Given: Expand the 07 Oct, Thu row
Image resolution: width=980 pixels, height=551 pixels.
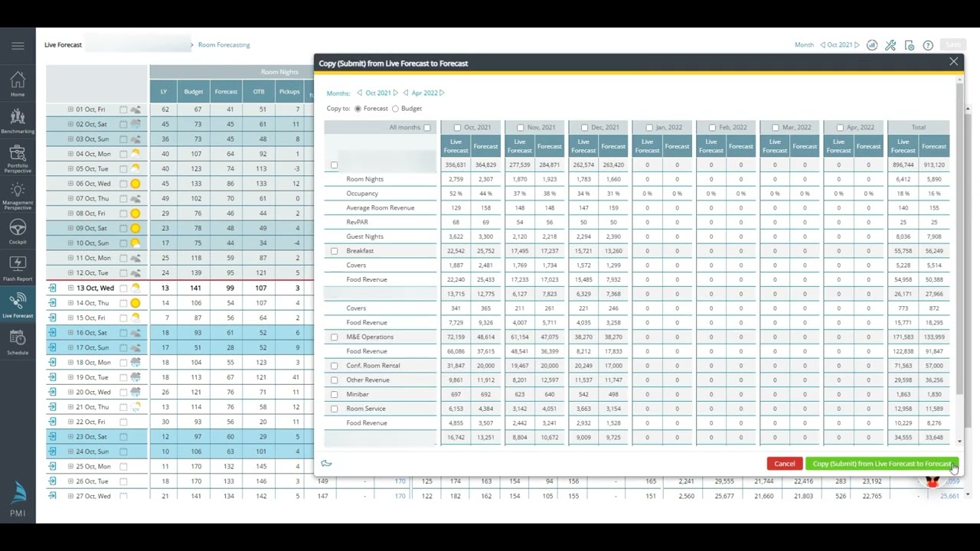Looking at the screenshot, I should coord(70,198).
